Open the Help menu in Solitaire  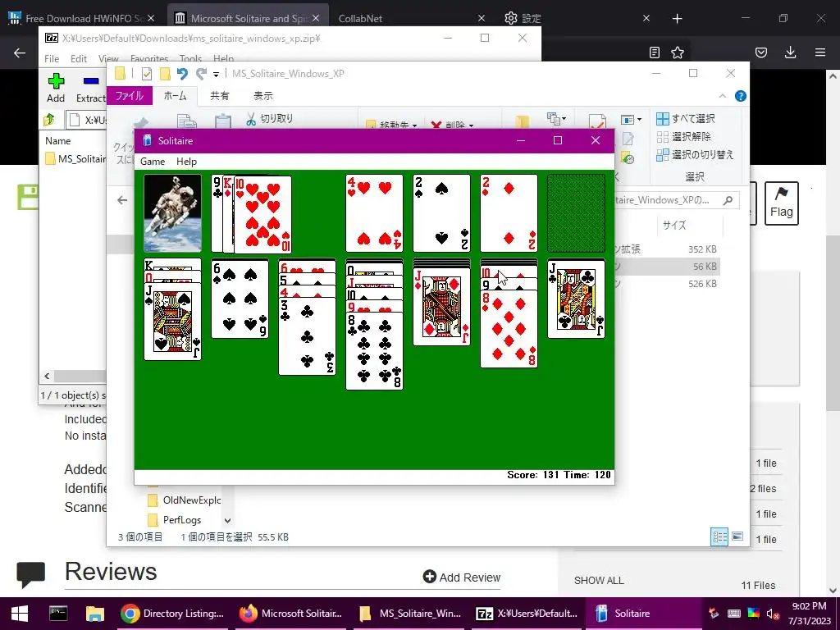point(186,162)
